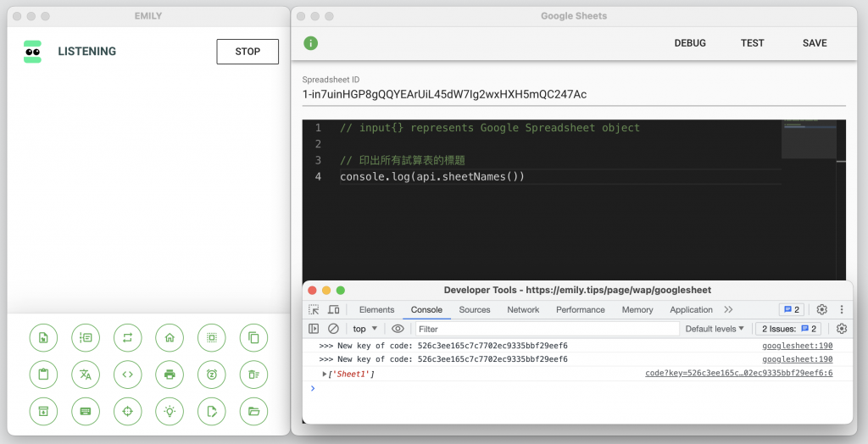Click the Spreadsheet ID input field

pos(574,94)
